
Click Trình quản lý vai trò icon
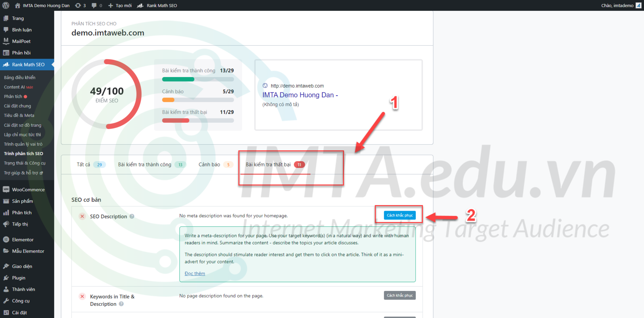click(23, 144)
